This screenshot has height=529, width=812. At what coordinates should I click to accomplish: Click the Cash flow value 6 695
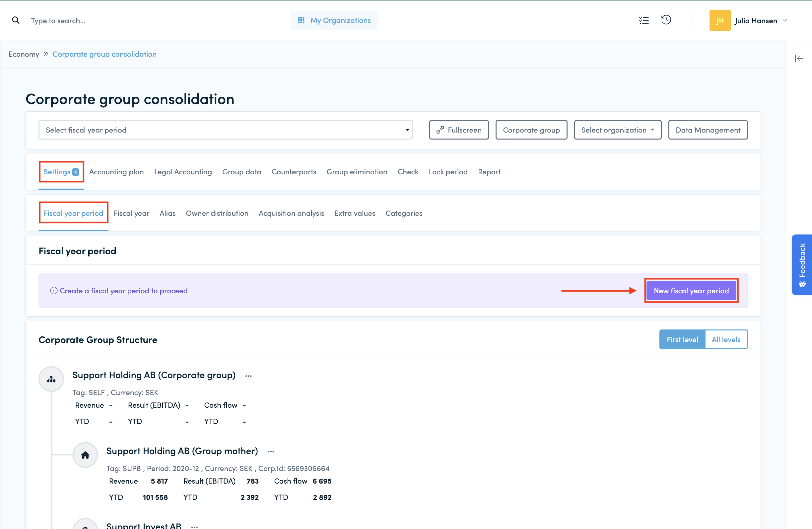(x=322, y=481)
